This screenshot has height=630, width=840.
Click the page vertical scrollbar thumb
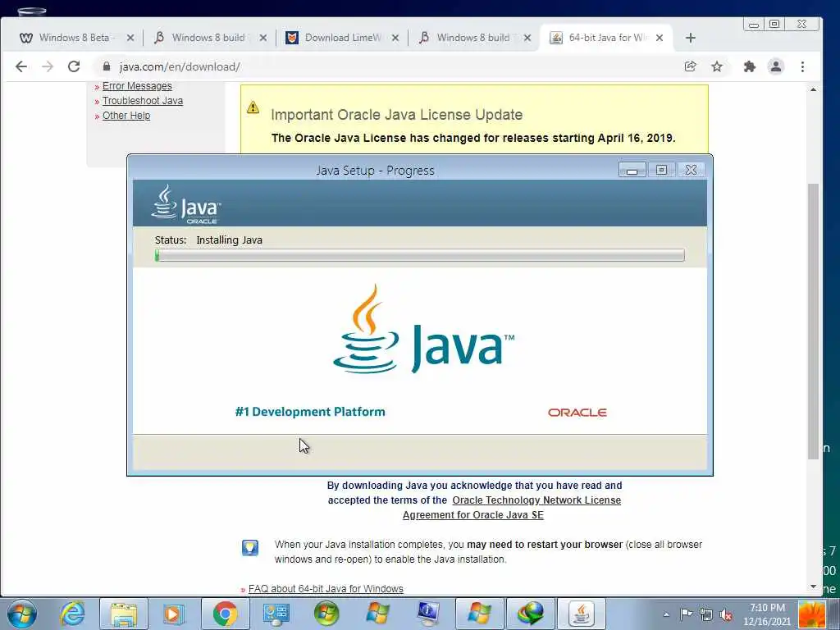pyautogui.click(x=813, y=321)
